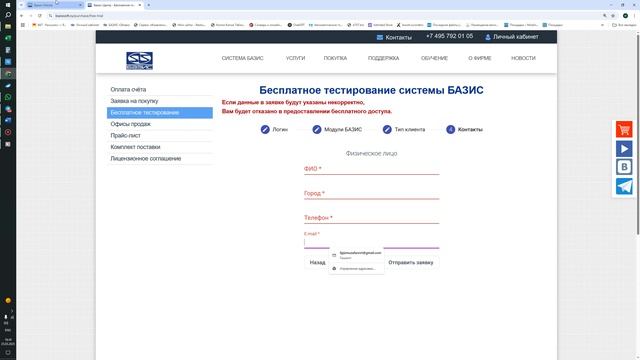
Task: Click the user icon beside Личный кабинет
Action: pyautogui.click(x=487, y=37)
